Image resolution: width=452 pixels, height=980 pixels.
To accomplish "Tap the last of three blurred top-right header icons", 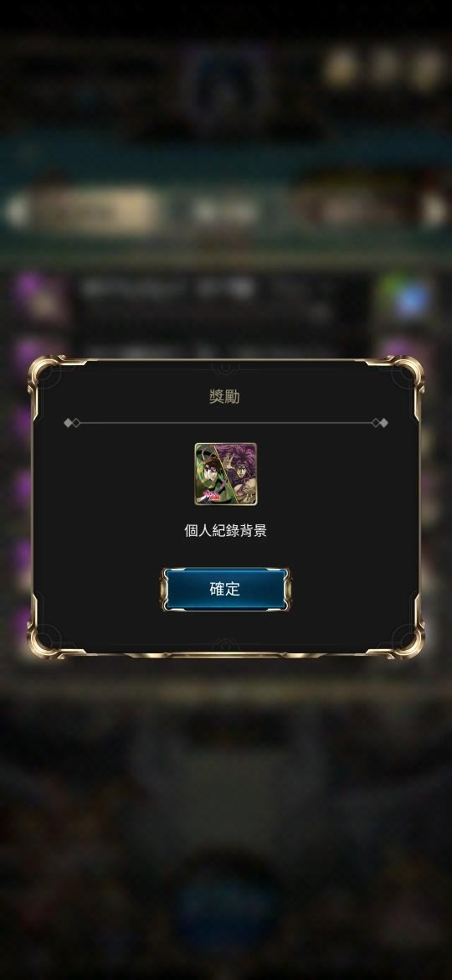I will point(427,70).
